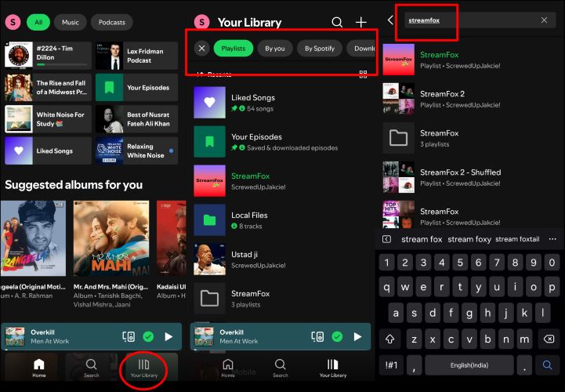Open top green StreamFox search result

pos(470,60)
